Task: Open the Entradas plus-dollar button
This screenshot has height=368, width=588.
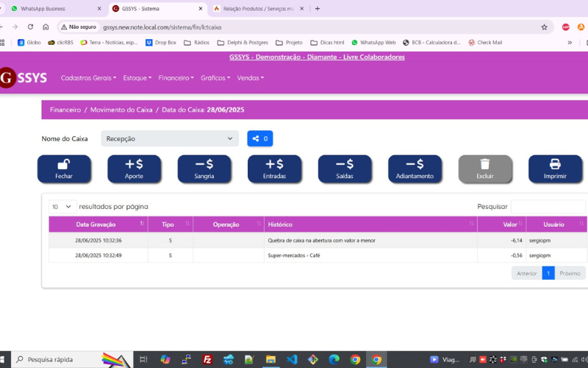Action: pyautogui.click(x=274, y=169)
